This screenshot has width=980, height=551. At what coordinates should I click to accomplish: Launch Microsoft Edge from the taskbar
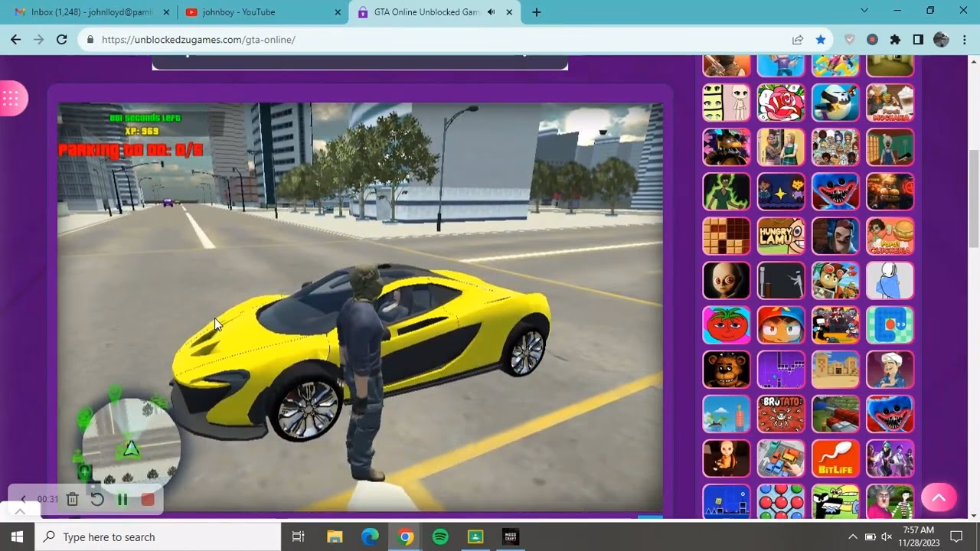tap(370, 536)
